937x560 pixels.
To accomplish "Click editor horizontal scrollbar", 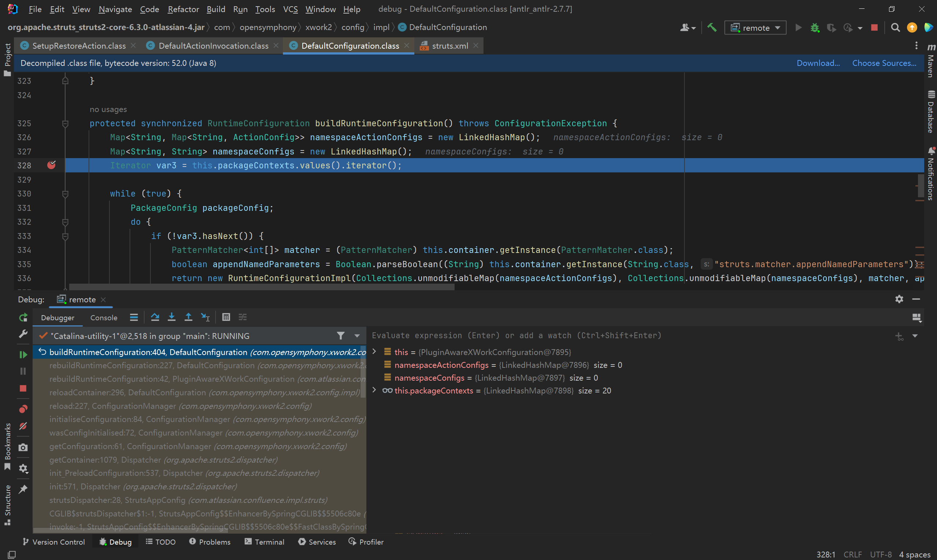I will (x=262, y=287).
